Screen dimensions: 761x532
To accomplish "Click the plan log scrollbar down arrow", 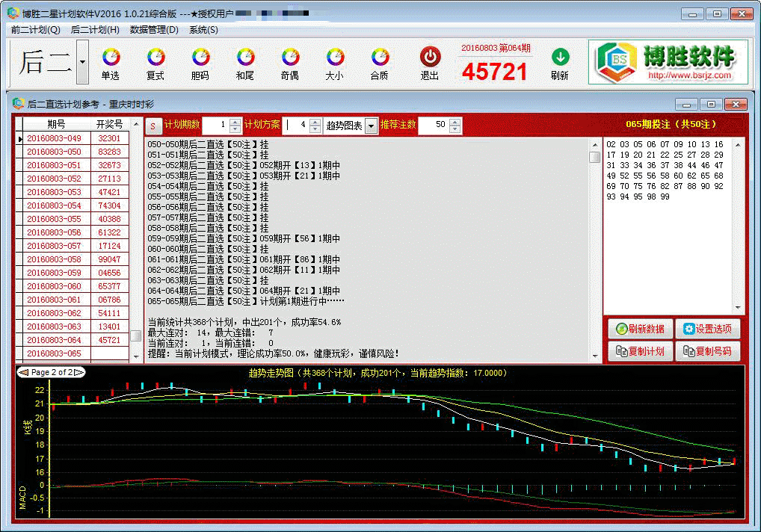I will tap(595, 356).
